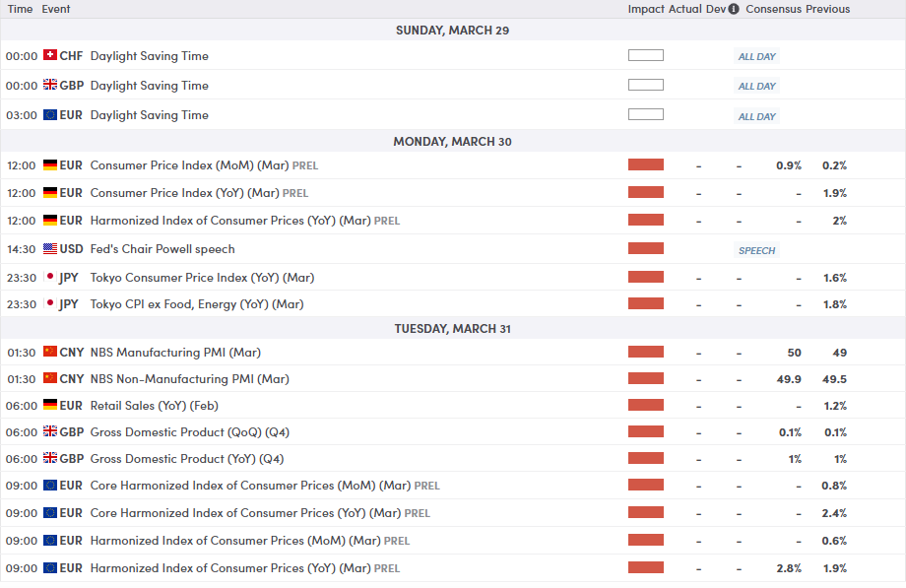Click previous value 1.8% on Tokyo CPI ex Food row
Image resolution: width=906 pixels, height=588 pixels.
click(x=835, y=304)
